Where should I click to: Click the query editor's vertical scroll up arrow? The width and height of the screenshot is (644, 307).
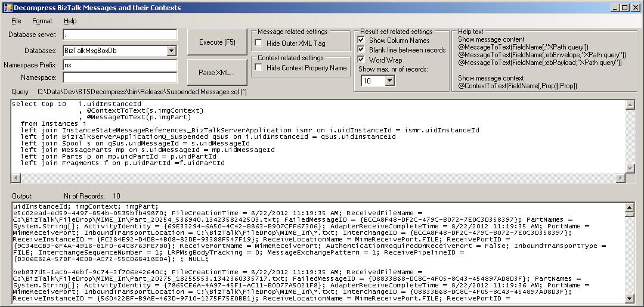(x=630, y=105)
